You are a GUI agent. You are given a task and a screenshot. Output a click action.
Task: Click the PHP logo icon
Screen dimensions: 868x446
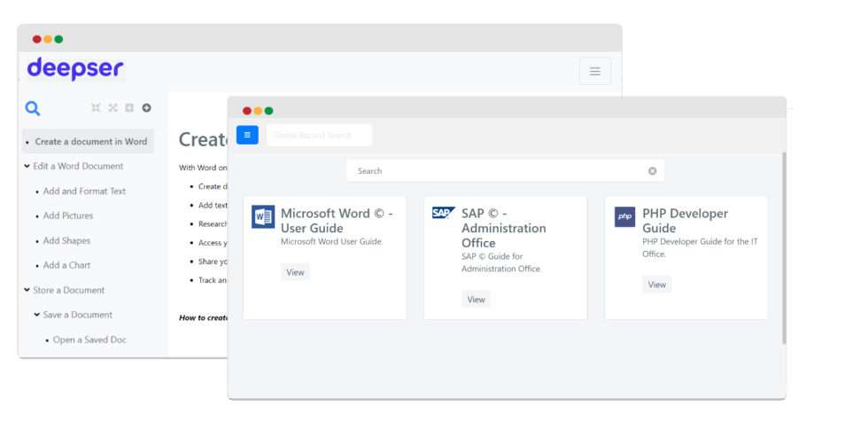coord(625,216)
